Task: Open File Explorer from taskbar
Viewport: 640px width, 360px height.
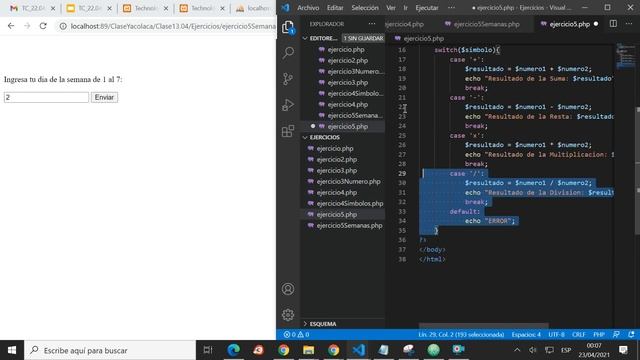Action: (309, 350)
